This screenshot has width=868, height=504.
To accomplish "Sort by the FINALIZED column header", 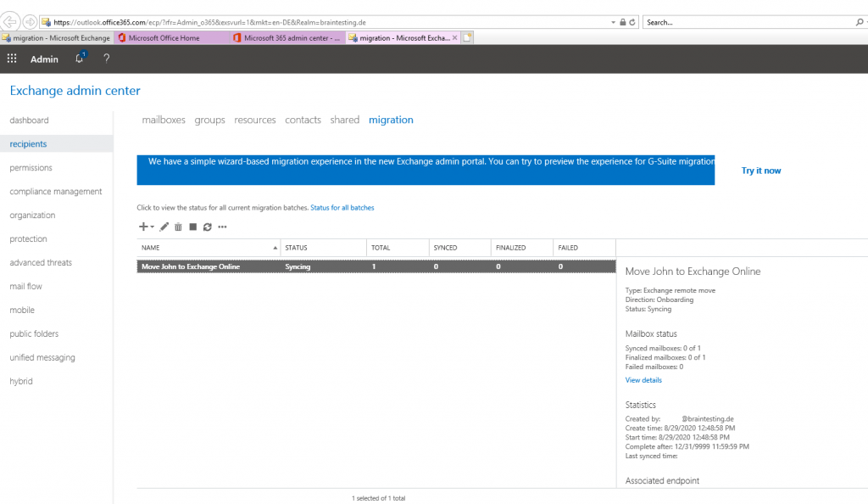I will (x=521, y=248).
